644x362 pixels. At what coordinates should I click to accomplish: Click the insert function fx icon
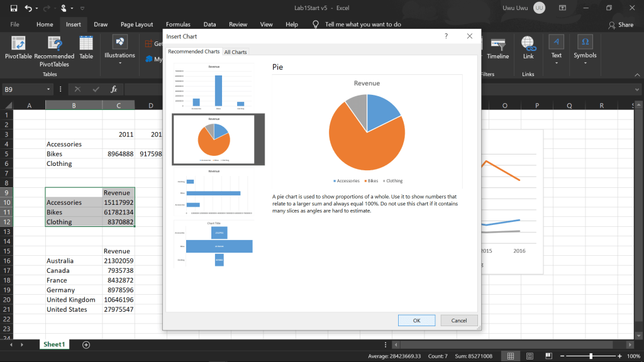114,89
